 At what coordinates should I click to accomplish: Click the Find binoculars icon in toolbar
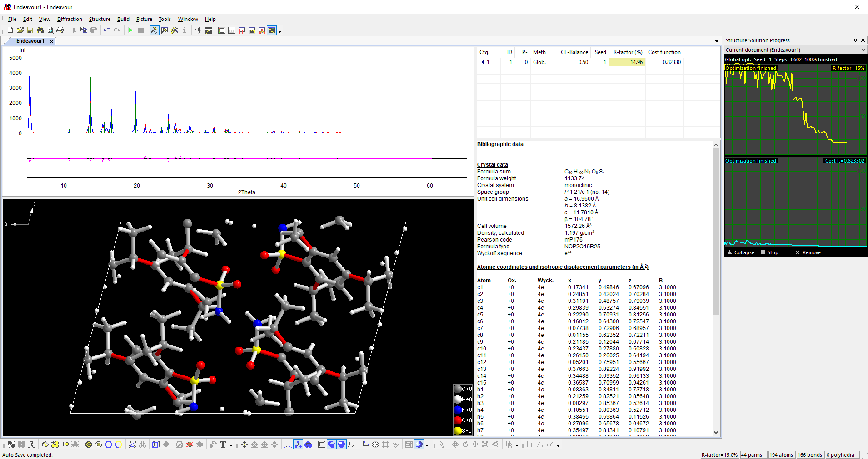coord(40,30)
